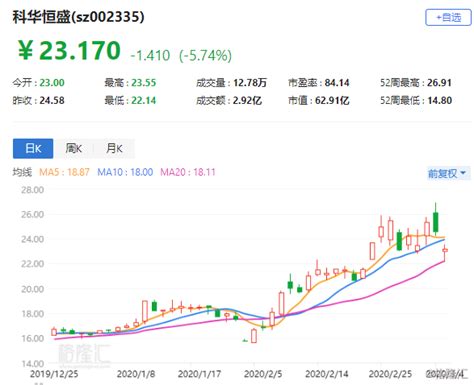Click the 26.00 y-axis label
474x385 pixels.
pyautogui.click(x=32, y=214)
